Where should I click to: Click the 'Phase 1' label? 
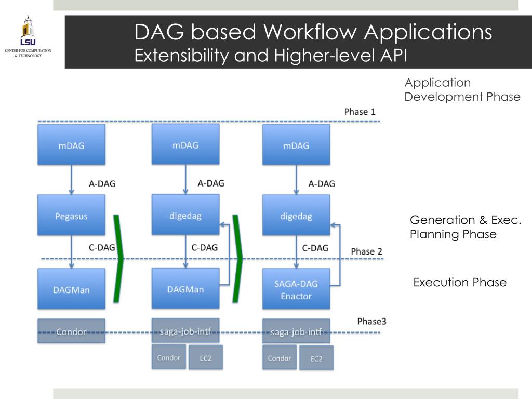point(360,112)
